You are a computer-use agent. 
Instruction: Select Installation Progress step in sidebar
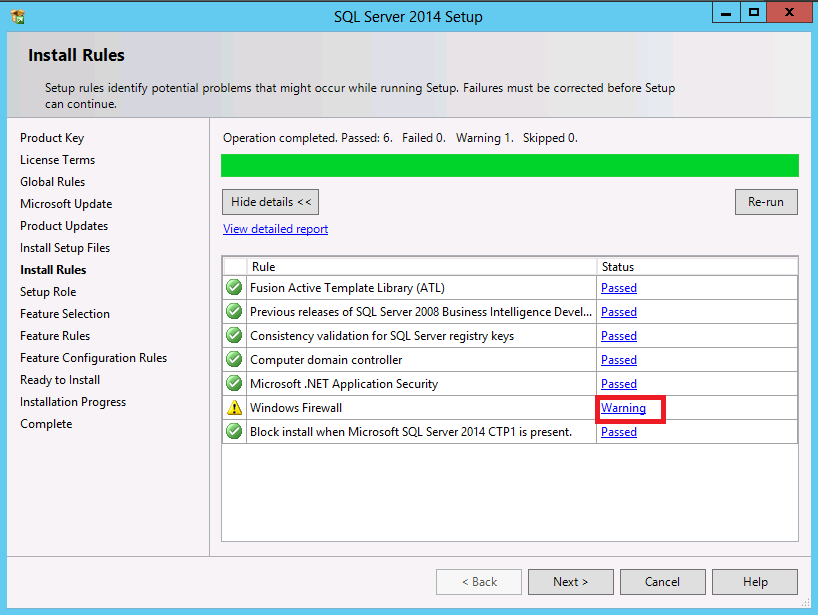coord(73,402)
